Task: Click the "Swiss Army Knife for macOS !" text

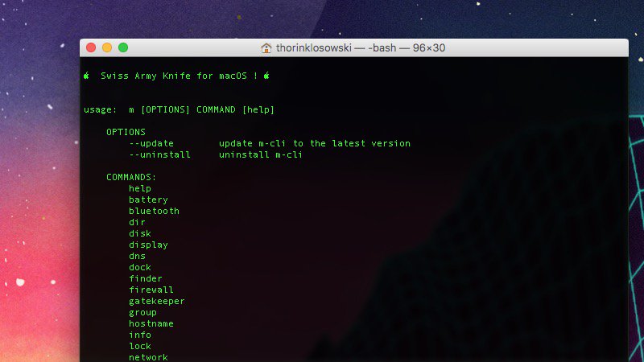Action: pos(179,76)
